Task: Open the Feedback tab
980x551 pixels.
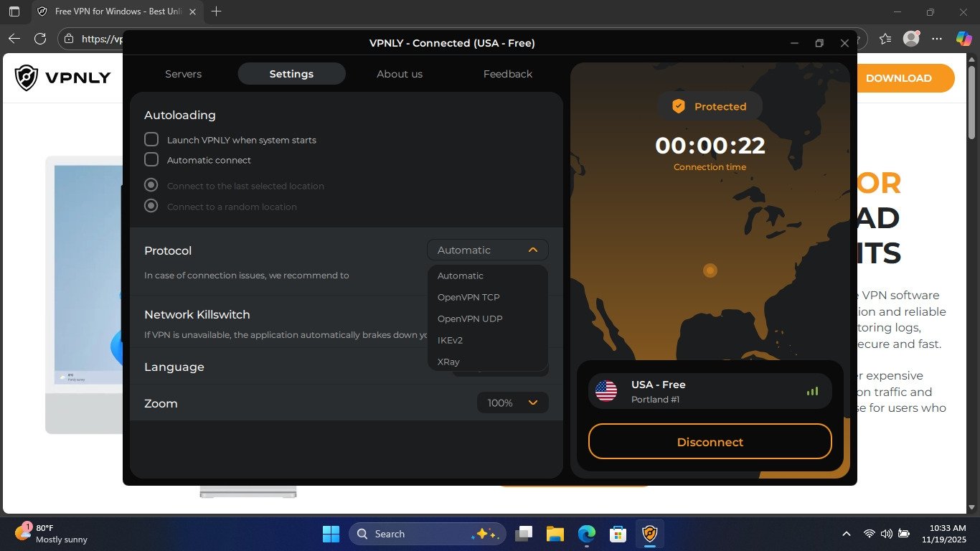Action: (507, 74)
